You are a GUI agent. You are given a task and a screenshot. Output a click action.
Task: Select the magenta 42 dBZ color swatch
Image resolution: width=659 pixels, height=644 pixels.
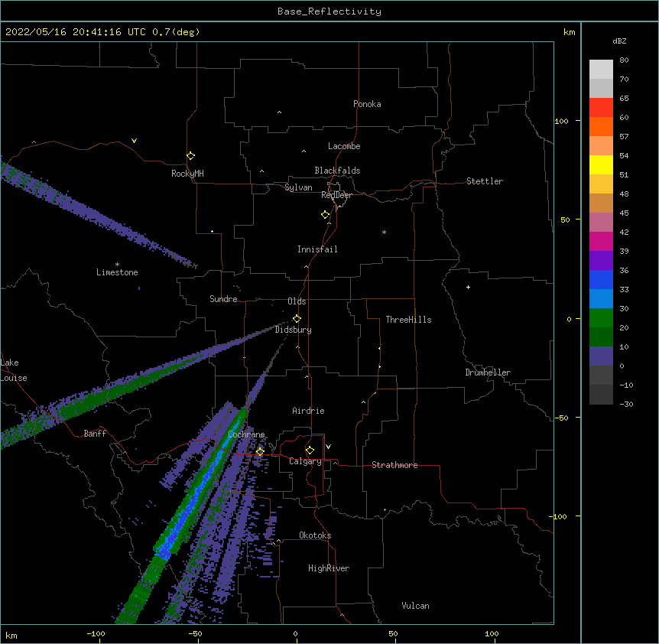click(601, 241)
